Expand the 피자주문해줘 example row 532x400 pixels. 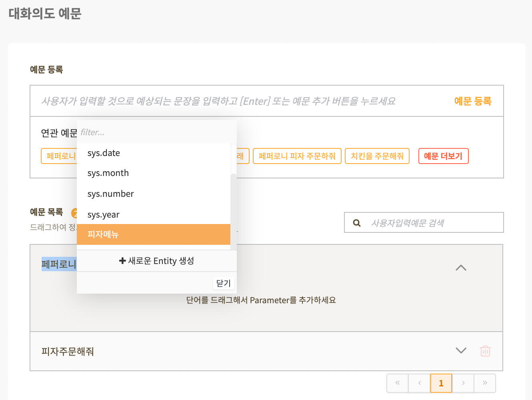pos(461,350)
